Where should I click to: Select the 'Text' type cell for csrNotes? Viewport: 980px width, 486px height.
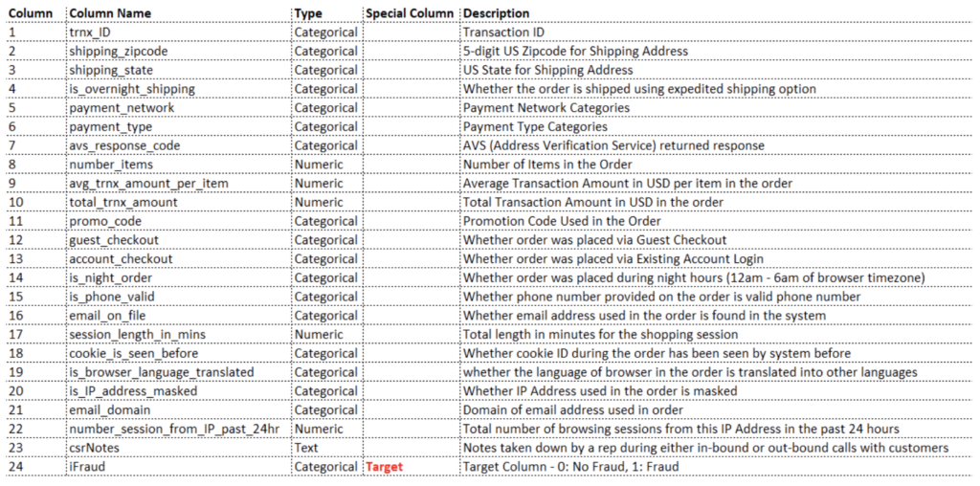click(326, 448)
